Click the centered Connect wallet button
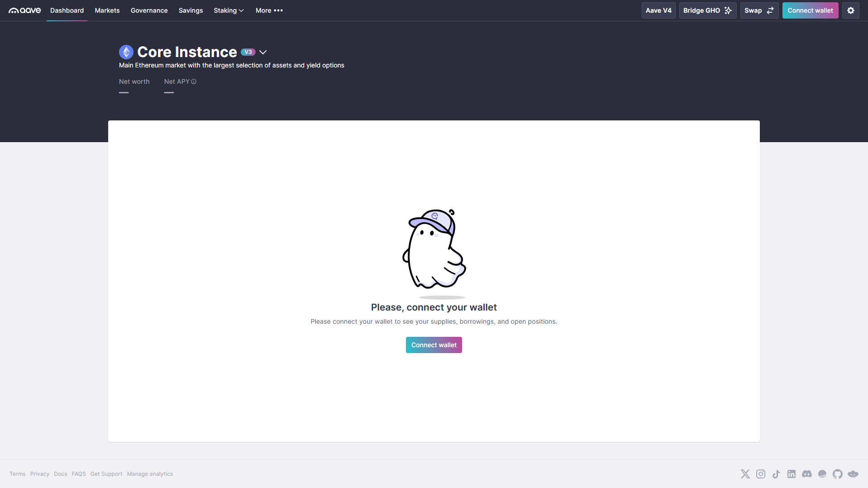This screenshot has height=488, width=868. point(434,345)
